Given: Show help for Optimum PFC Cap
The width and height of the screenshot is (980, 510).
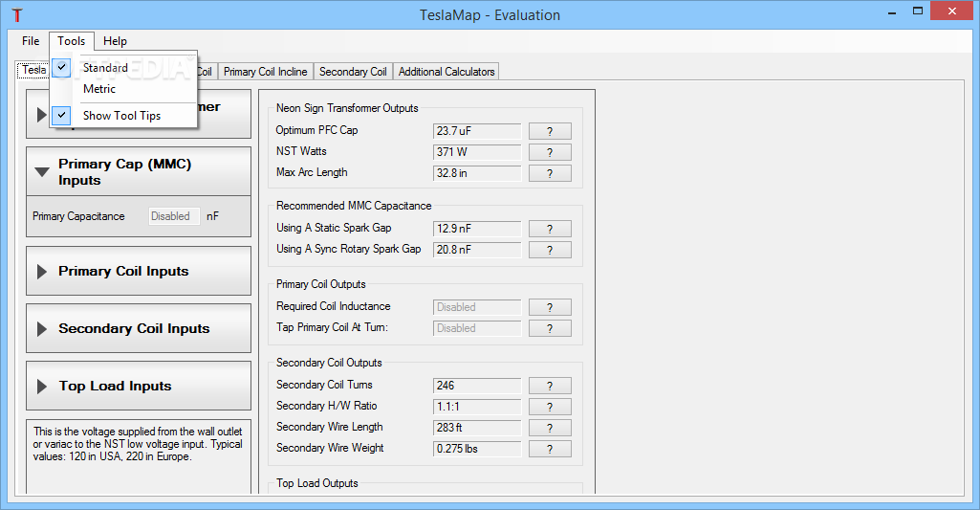Looking at the screenshot, I should coord(550,131).
